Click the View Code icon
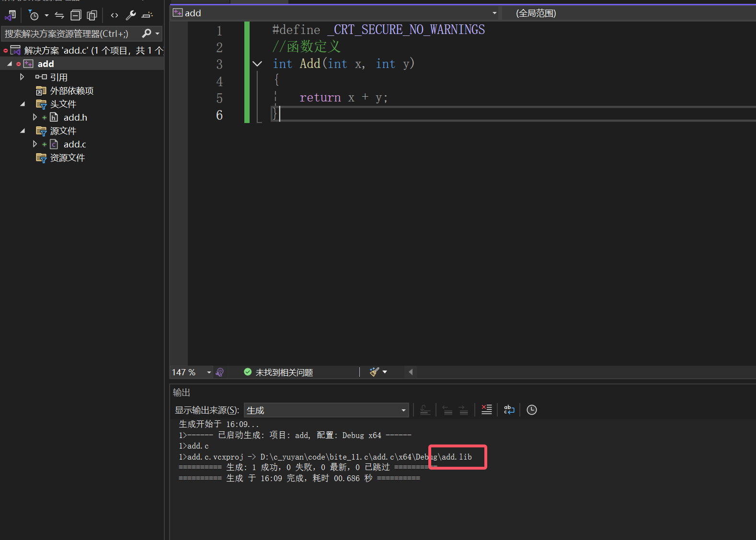This screenshot has height=540, width=756. click(x=115, y=16)
